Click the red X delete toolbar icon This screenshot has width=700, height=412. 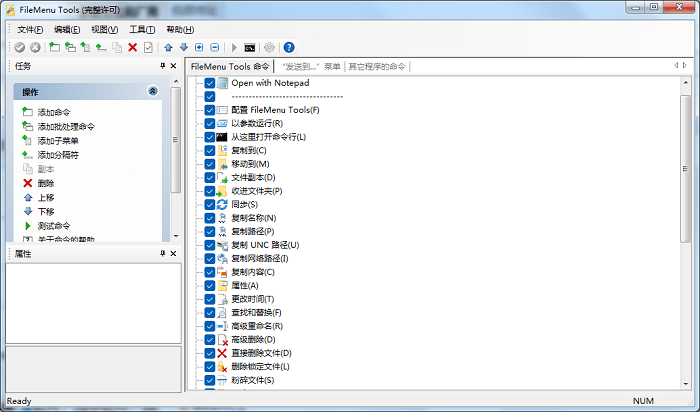133,47
